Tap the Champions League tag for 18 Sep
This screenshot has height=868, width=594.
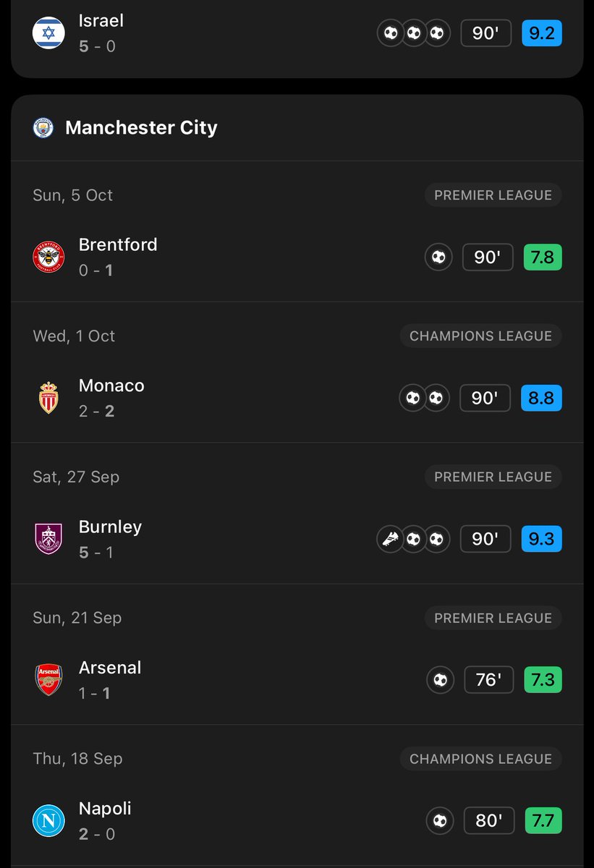coord(480,759)
